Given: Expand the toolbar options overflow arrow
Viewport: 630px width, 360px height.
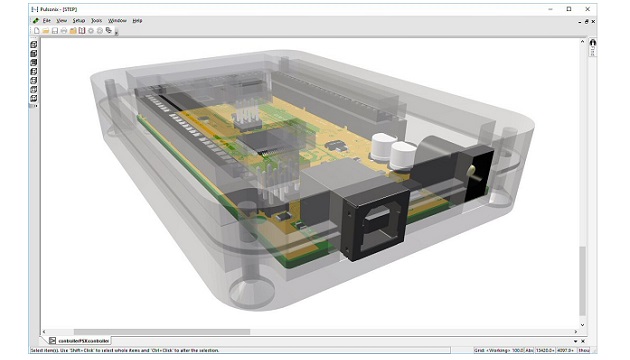Looking at the screenshot, I should point(117,33).
